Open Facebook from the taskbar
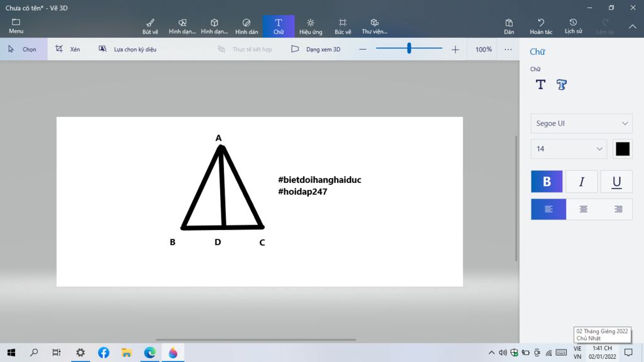644x362 pixels. [104, 353]
